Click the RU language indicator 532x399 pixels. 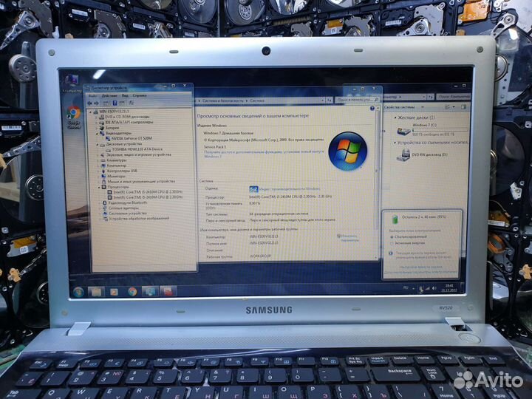[x=406, y=288]
